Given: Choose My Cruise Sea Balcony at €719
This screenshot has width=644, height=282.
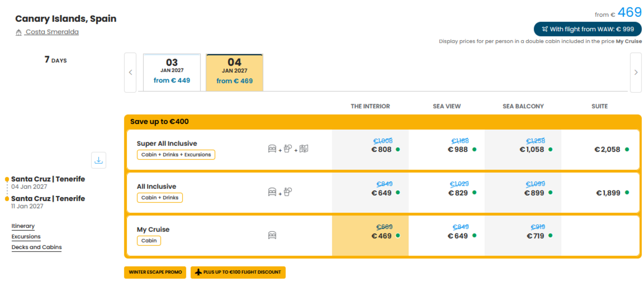Looking at the screenshot, I should coord(523,236).
